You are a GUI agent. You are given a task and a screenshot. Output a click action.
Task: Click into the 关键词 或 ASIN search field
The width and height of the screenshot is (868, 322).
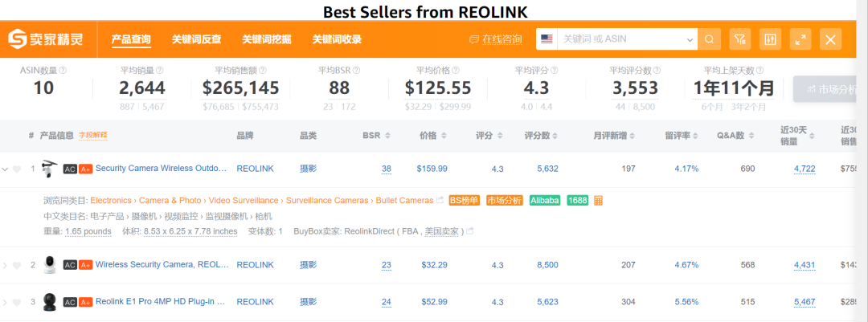pos(623,39)
